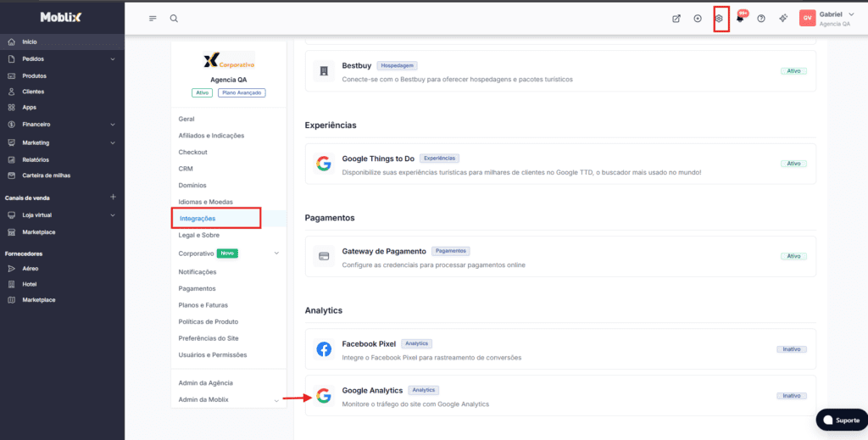The image size is (868, 440).
Task: Click the Inativo badge for Facebook Pixel
Action: coord(792,349)
